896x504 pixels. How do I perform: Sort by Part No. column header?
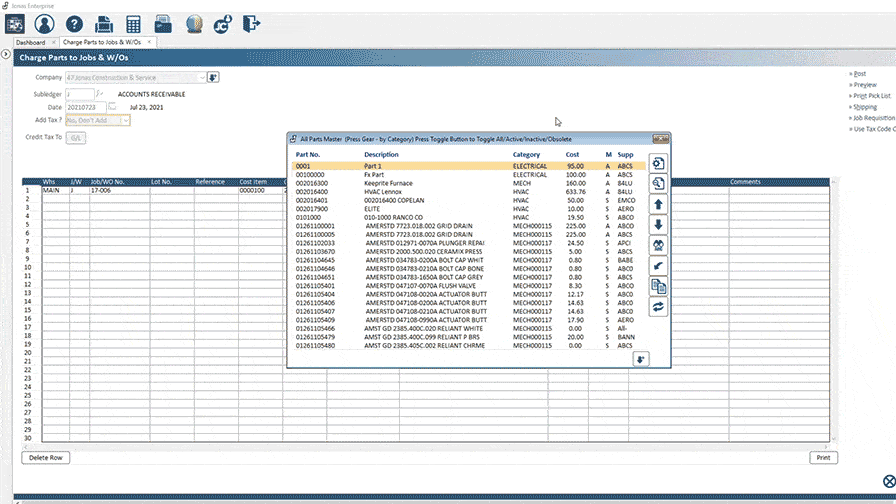coord(307,154)
